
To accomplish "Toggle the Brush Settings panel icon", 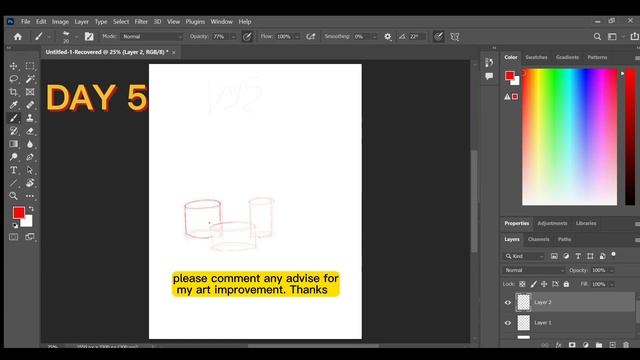I will (x=89, y=37).
